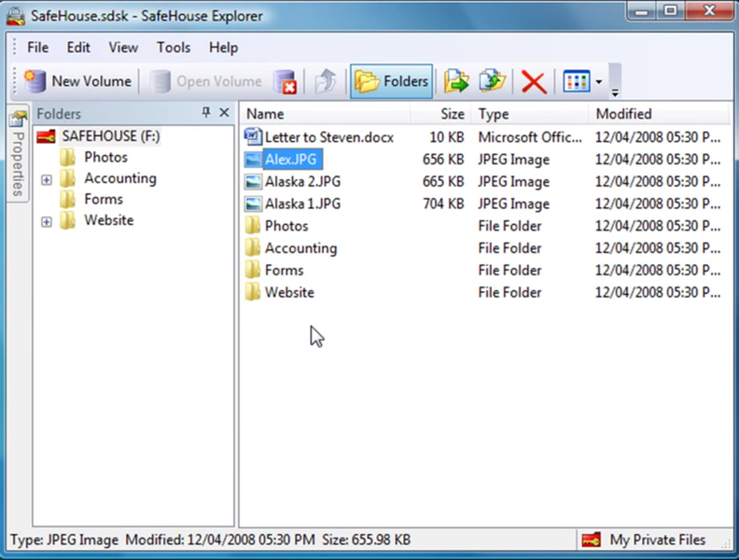Click the second folder icon with curved arrow
This screenshot has height=560, width=739.
[492, 81]
